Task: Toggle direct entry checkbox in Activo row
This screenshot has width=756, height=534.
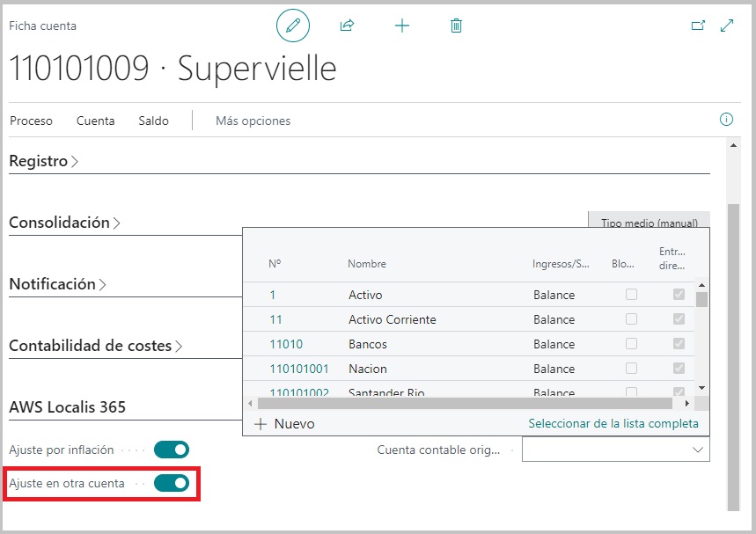Action: 679,294
